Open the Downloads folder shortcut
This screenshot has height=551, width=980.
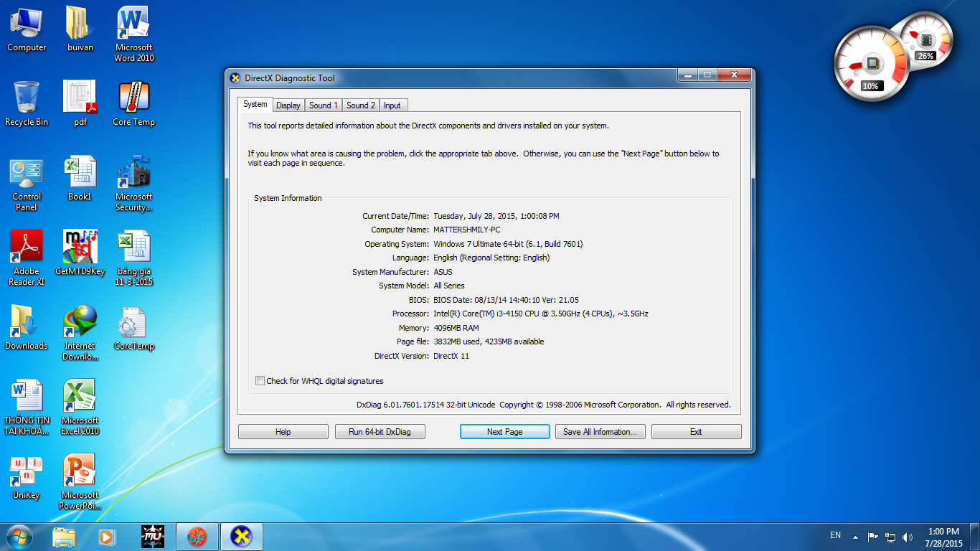coord(27,327)
